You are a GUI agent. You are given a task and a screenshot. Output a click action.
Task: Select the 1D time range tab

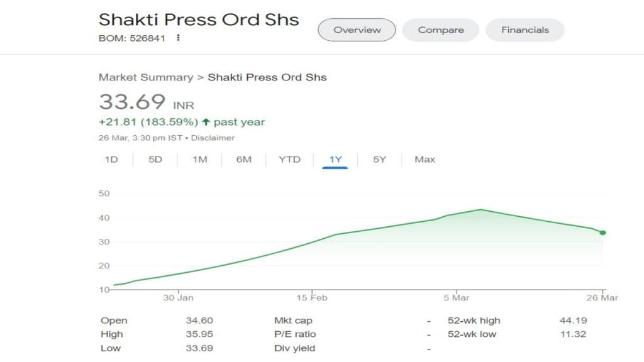coord(111,160)
